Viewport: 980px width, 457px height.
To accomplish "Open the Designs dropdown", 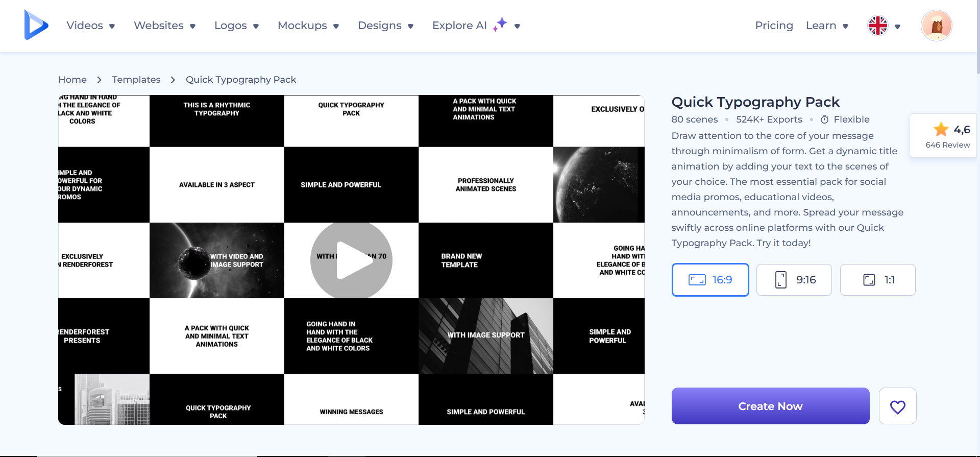I will pyautogui.click(x=385, y=26).
